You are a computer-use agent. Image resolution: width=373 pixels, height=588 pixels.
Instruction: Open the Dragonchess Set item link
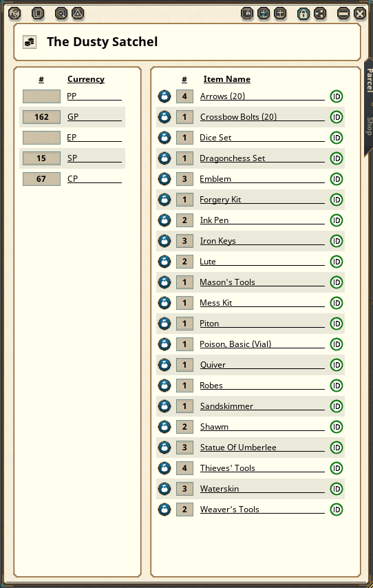(x=232, y=158)
